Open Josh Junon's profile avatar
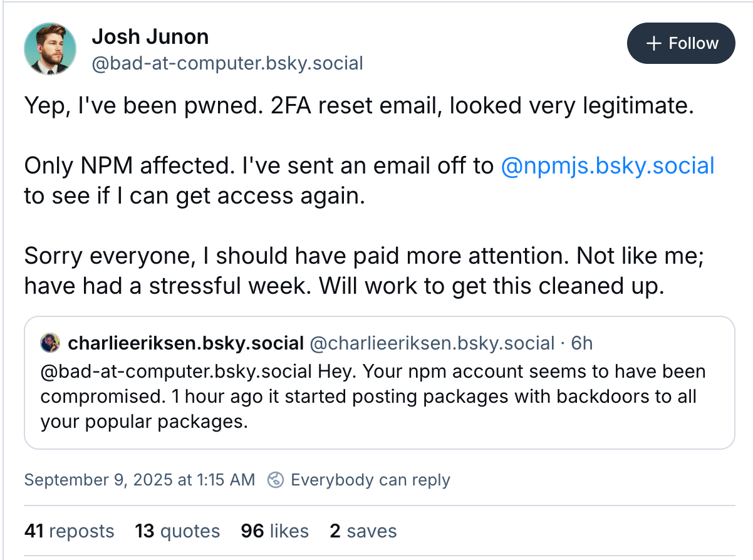The height and width of the screenshot is (560, 753). click(x=50, y=49)
